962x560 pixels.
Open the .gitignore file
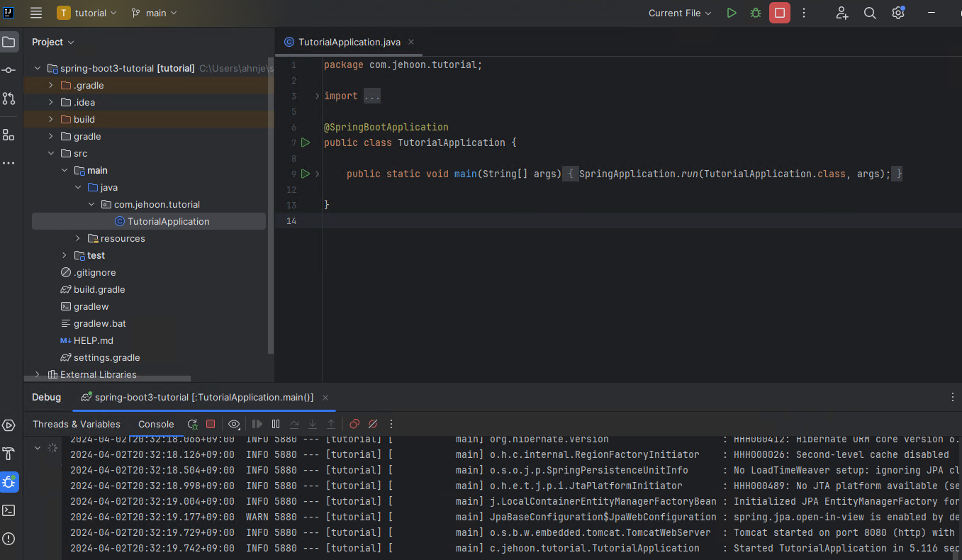click(89, 272)
